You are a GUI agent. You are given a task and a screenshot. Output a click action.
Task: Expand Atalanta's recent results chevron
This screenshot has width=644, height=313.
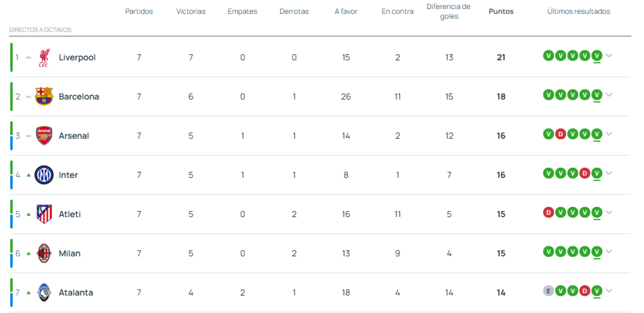(x=609, y=290)
